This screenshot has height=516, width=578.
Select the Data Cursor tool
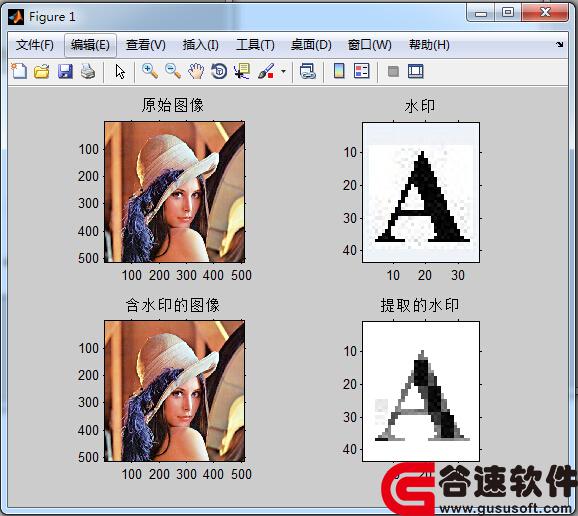pyautogui.click(x=242, y=71)
